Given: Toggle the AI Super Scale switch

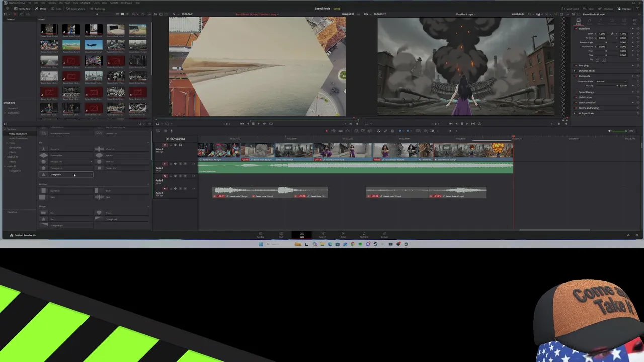Looking at the screenshot, I should tap(574, 113).
